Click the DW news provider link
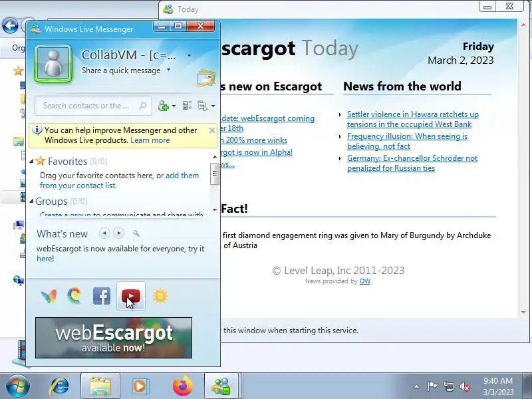This screenshot has height=399, width=532. coord(364,281)
